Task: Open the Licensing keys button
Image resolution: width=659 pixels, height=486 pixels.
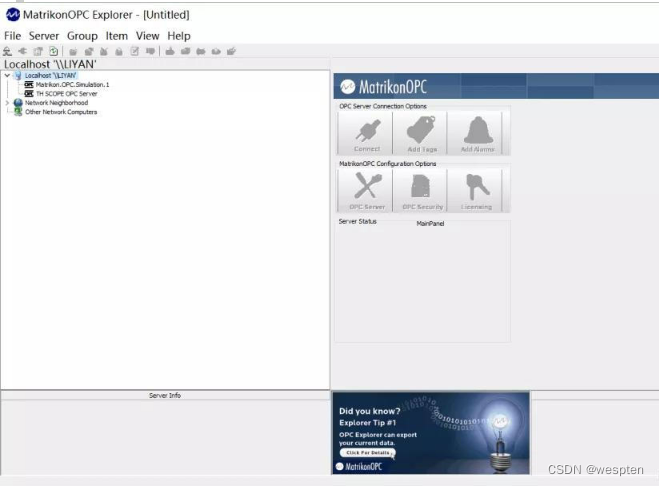Action: pyautogui.click(x=477, y=191)
